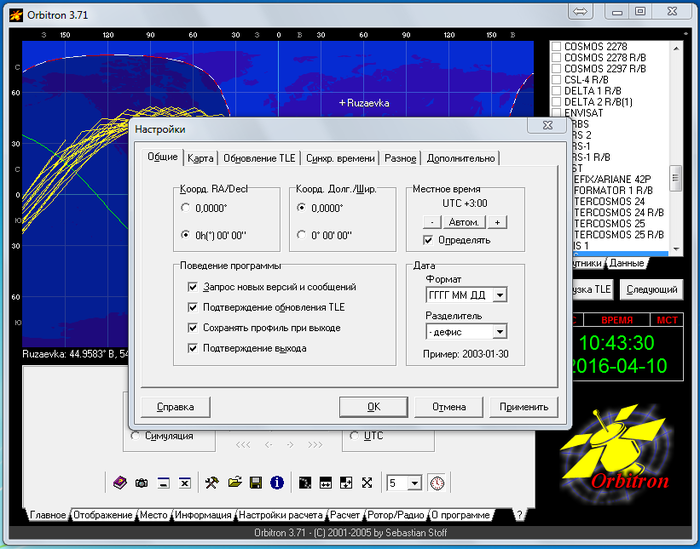This screenshot has width=700, height=549.
Task: Click the 'Автом.' local time button
Action: [463, 222]
